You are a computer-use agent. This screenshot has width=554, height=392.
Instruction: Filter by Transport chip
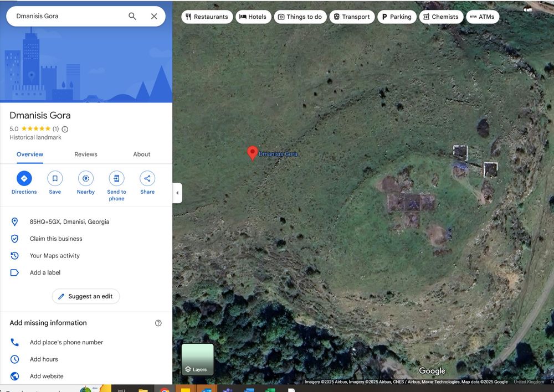[x=352, y=17]
